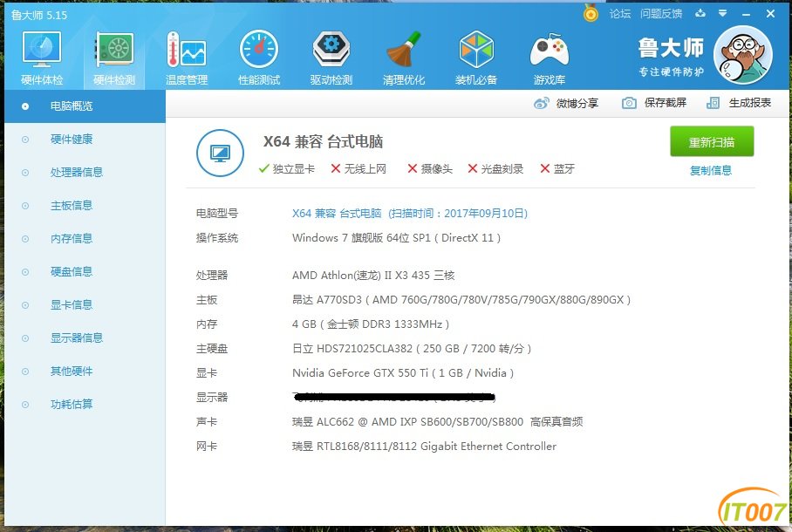The image size is (792, 532).
Task: Click 保存截屏 to save screenshot
Action: 653,103
